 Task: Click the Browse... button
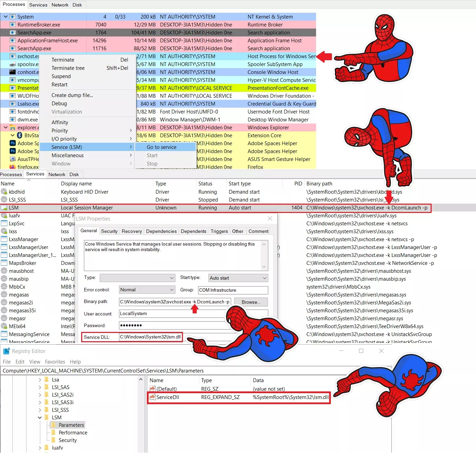coord(251,302)
